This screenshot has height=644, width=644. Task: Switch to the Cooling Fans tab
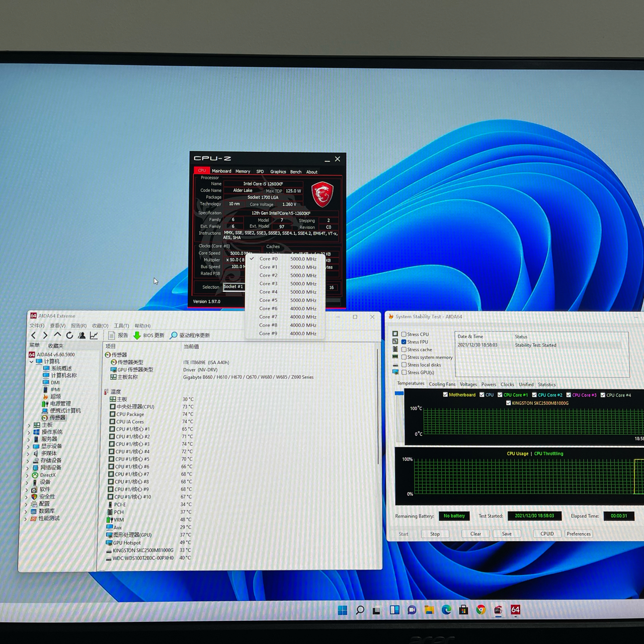(x=442, y=384)
